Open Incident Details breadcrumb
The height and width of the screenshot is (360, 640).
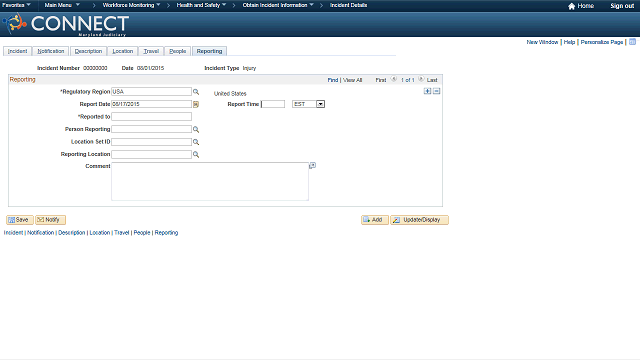click(x=349, y=5)
